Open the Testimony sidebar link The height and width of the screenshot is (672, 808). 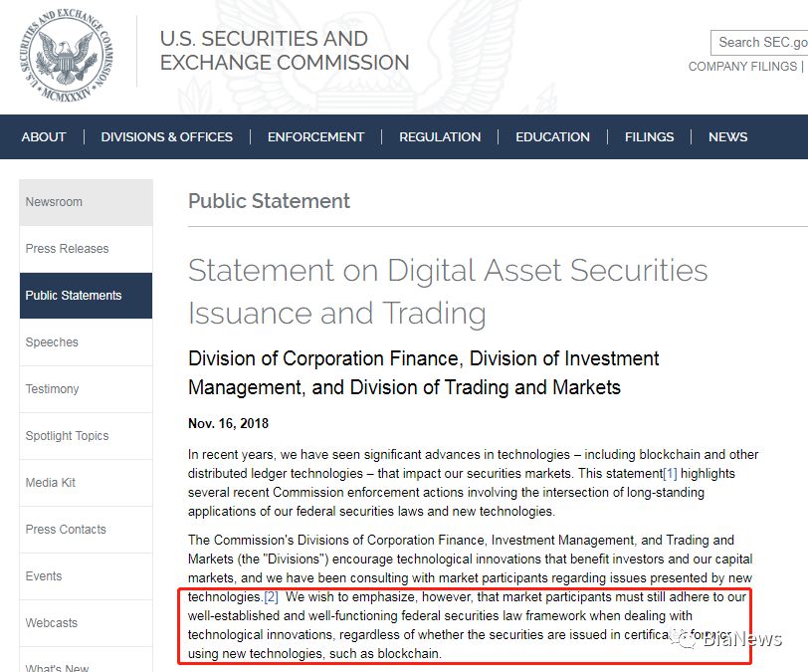pyautogui.click(x=53, y=389)
